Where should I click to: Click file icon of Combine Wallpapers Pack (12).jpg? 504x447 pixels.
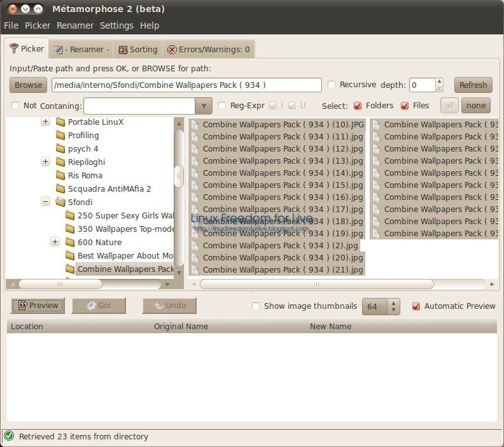click(x=195, y=148)
